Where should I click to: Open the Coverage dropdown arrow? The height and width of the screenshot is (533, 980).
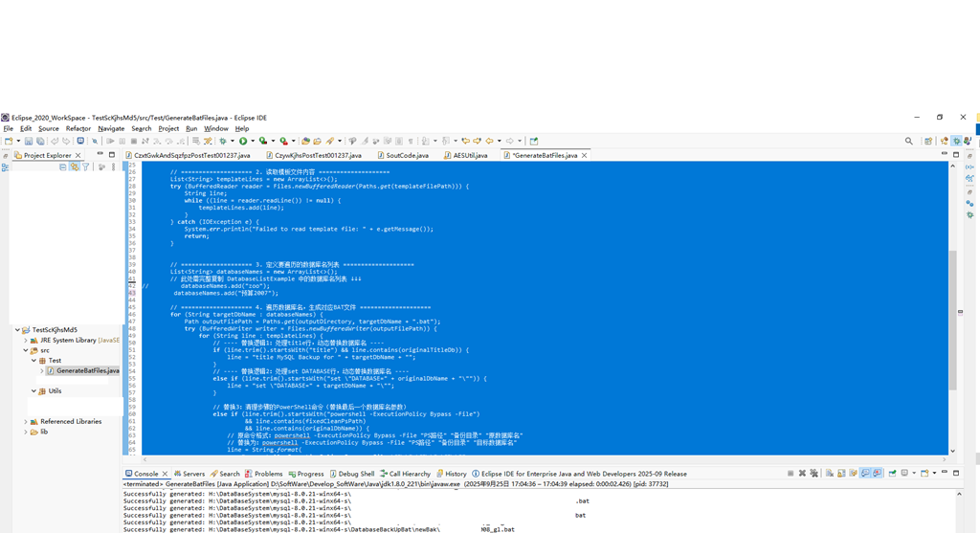273,141
